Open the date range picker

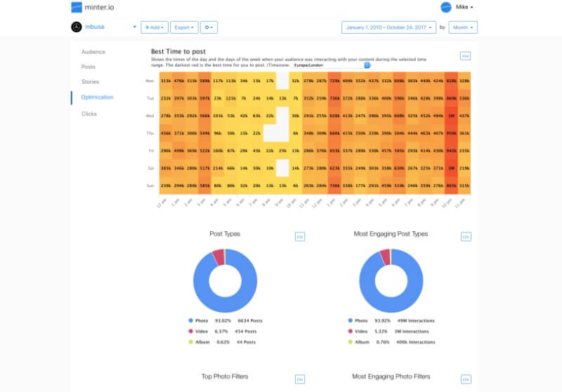(x=388, y=27)
